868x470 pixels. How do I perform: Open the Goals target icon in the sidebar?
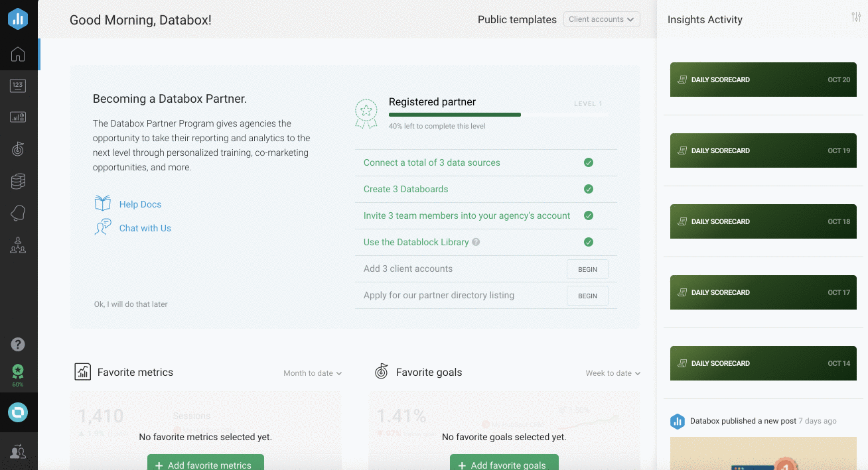pos(18,149)
